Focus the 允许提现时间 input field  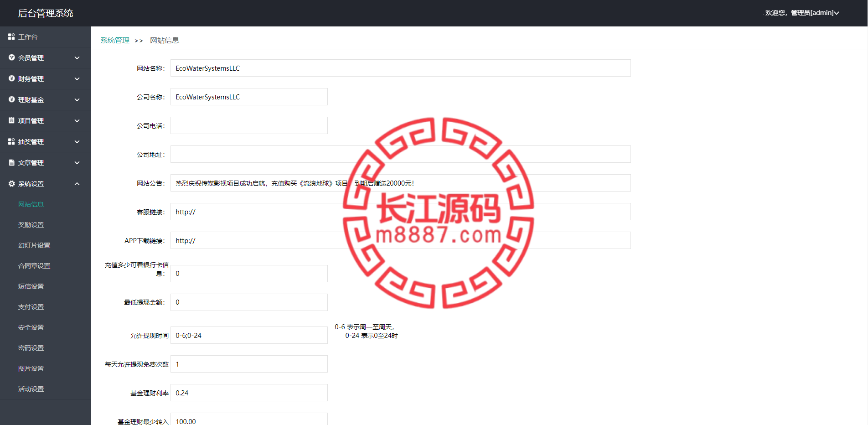pyautogui.click(x=249, y=335)
